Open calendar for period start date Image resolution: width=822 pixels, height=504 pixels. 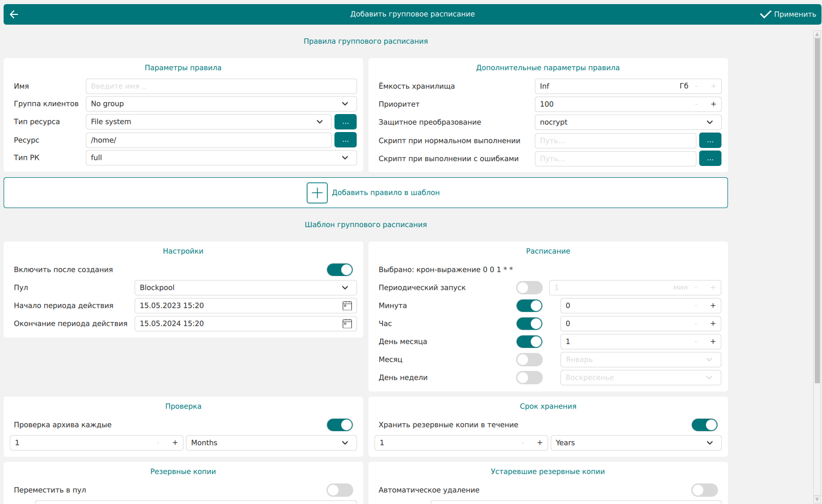[347, 306]
